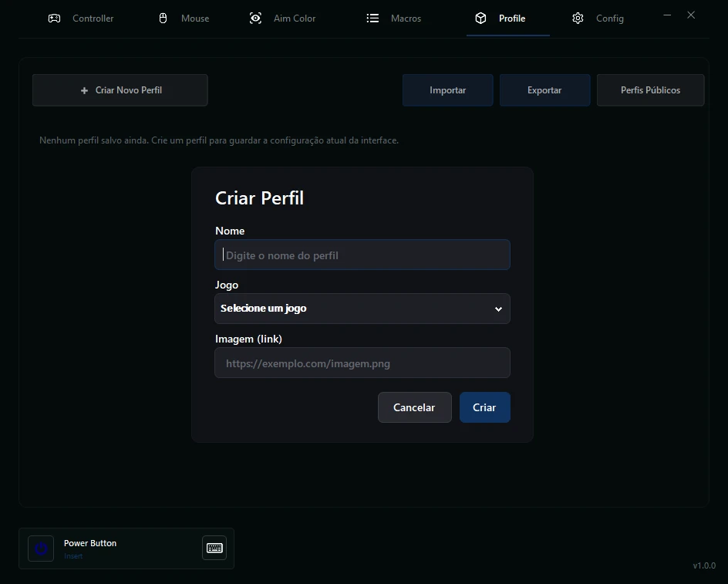This screenshot has width=728, height=584.
Task: Focus the Nome profile input field
Action: click(362, 255)
